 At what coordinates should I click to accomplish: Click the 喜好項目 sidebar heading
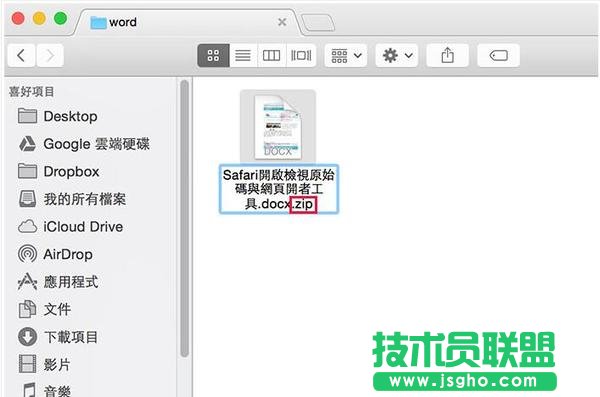31,92
